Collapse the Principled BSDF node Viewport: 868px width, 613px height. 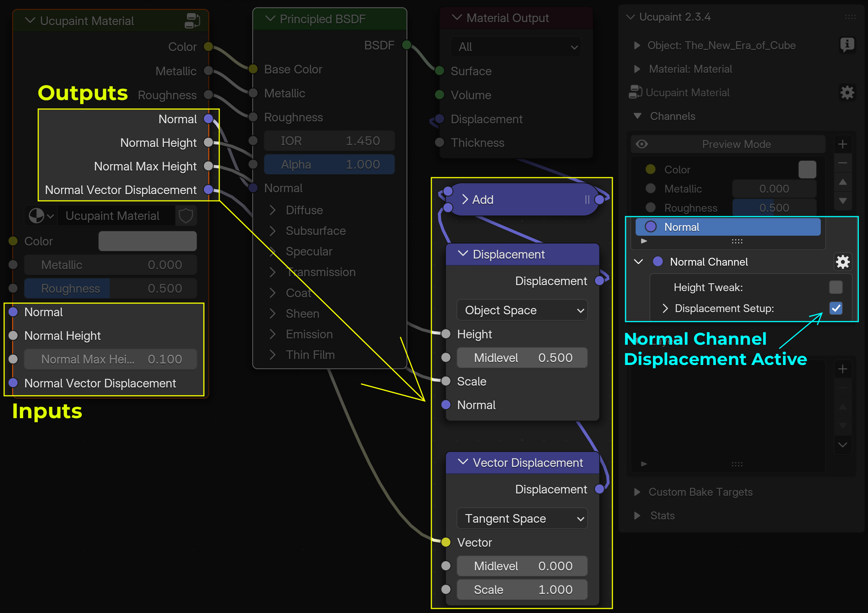270,18
